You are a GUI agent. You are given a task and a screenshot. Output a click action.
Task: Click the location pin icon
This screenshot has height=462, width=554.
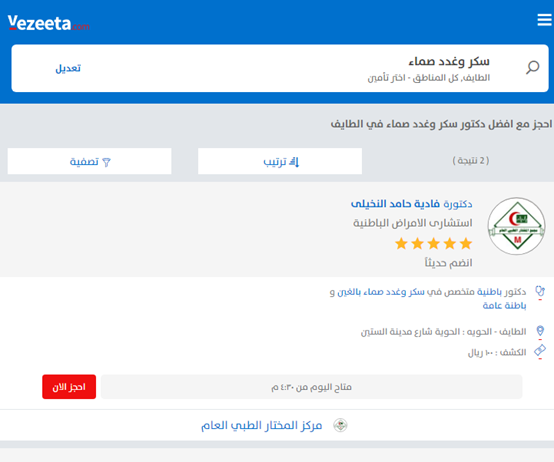[540, 331]
